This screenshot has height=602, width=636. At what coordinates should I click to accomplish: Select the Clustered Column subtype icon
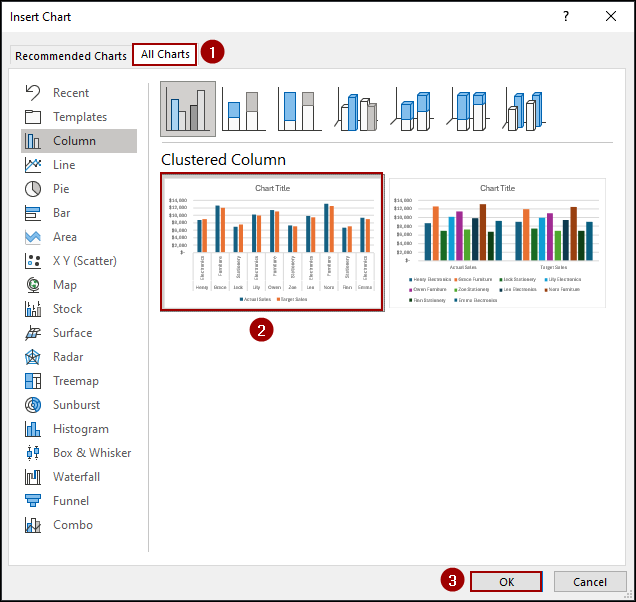pos(188,109)
